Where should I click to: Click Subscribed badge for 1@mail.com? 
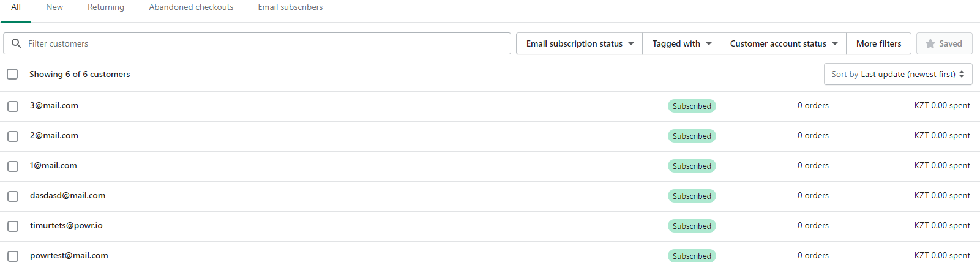pyautogui.click(x=692, y=166)
